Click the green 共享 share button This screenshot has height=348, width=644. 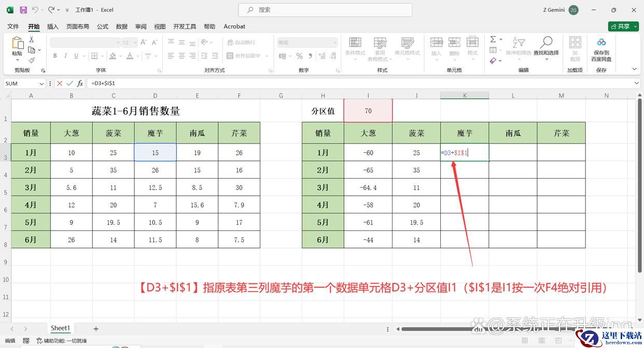[623, 26]
